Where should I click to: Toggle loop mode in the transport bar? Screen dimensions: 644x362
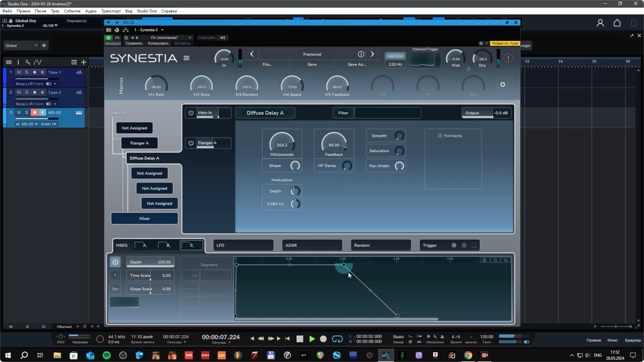[x=337, y=339]
